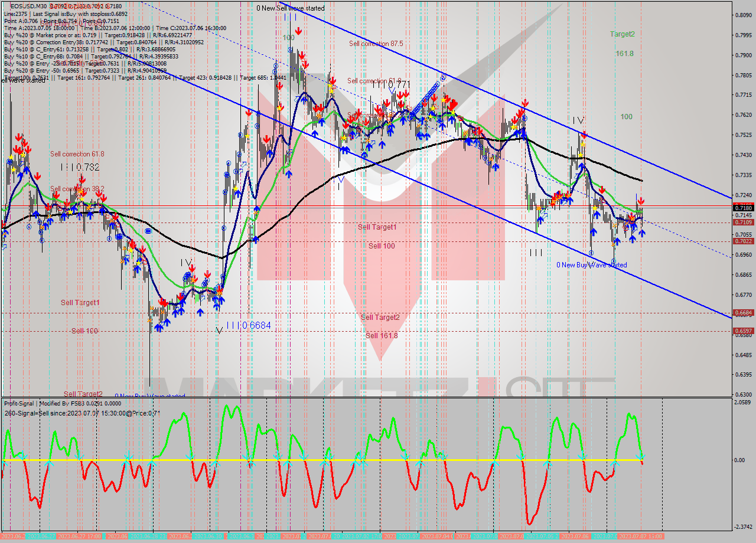Screen dimensions: 756x543
Task: Select the 'Sell correction 38.2' label
Action: coord(77,189)
